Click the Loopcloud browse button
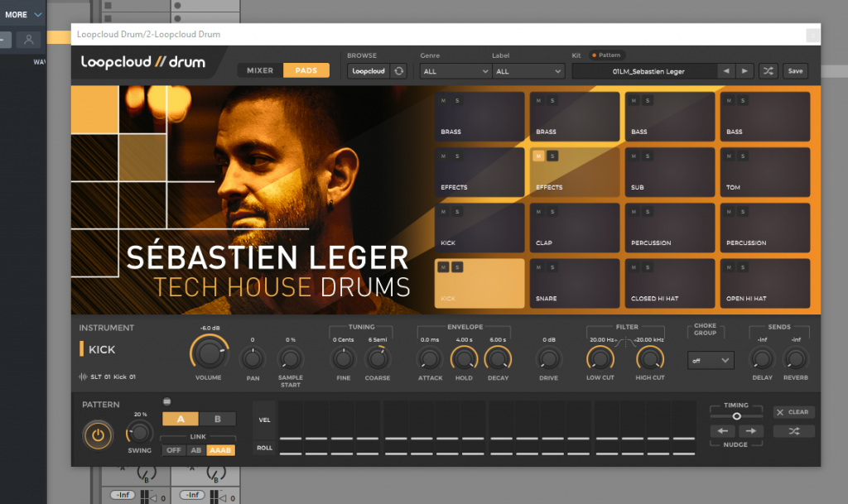Image resolution: width=848 pixels, height=504 pixels. [369, 71]
